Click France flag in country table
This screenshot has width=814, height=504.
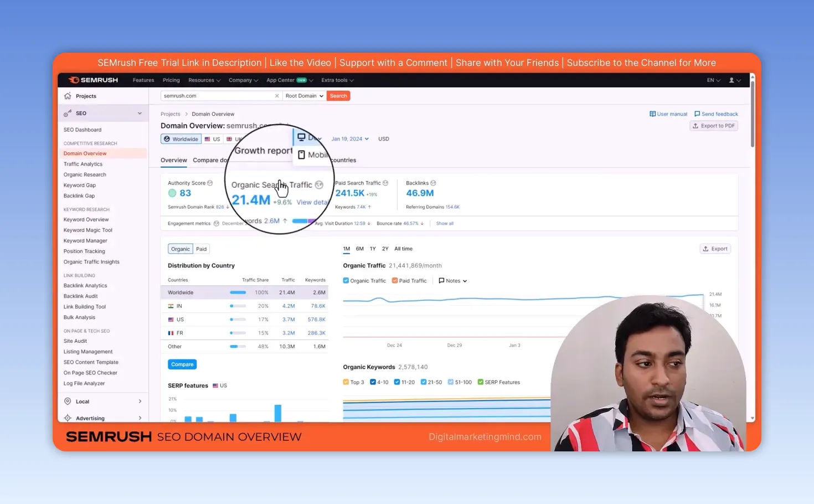coord(171,333)
